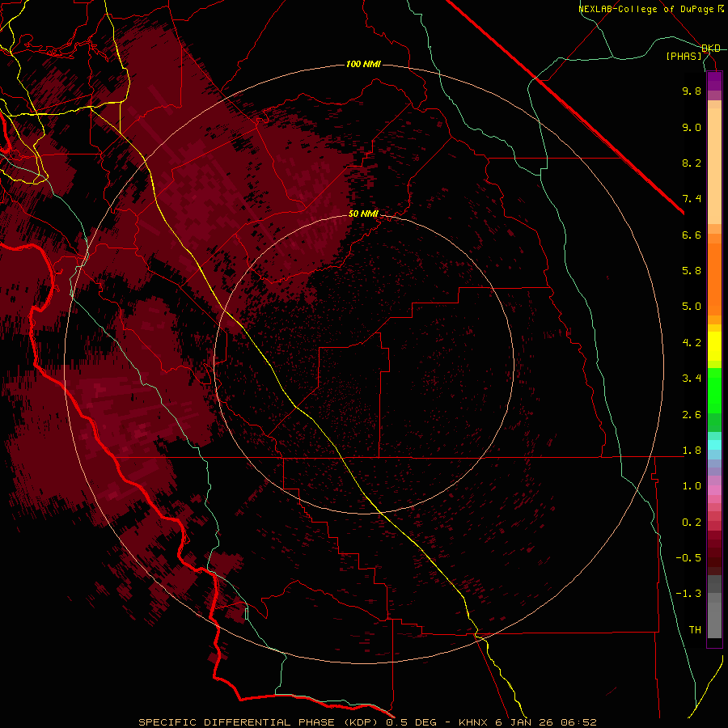Click the 9.8 legend value
Viewport: 728px width, 728px height.
(x=692, y=91)
